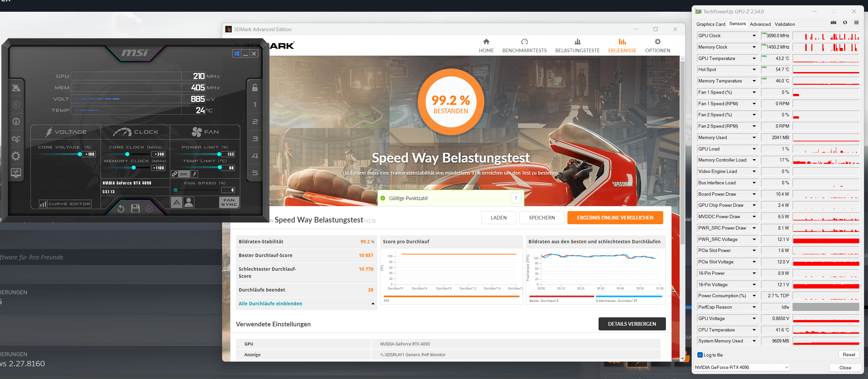Open 3DMark Ergebnisse tab
The height and width of the screenshot is (379, 868).
tap(622, 46)
